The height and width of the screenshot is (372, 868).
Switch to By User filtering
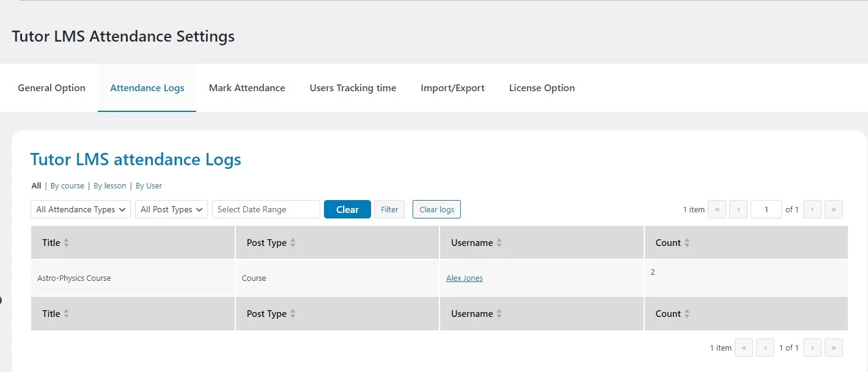click(x=149, y=185)
